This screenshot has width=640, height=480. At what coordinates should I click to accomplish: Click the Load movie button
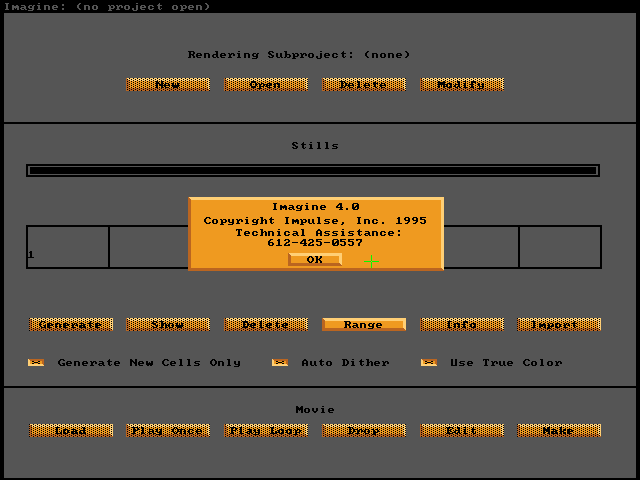[71, 431]
